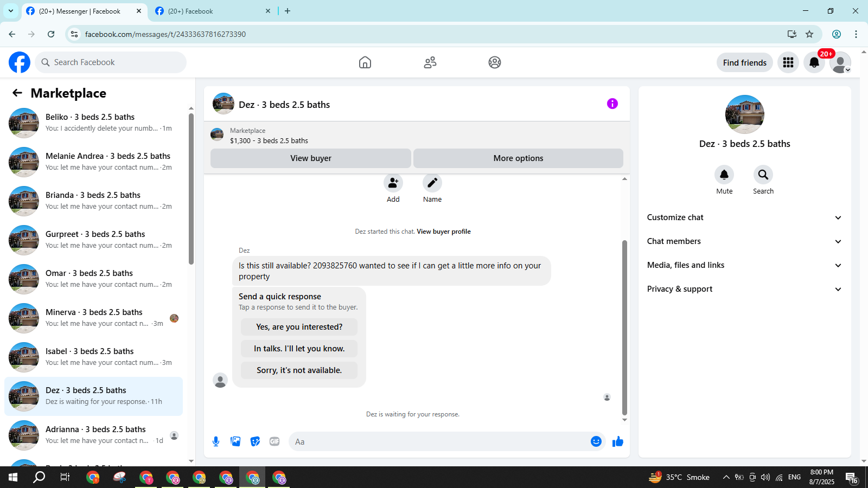This screenshot has width=868, height=488.
Task: Open Omar conversation in the list
Action: pos(93,279)
